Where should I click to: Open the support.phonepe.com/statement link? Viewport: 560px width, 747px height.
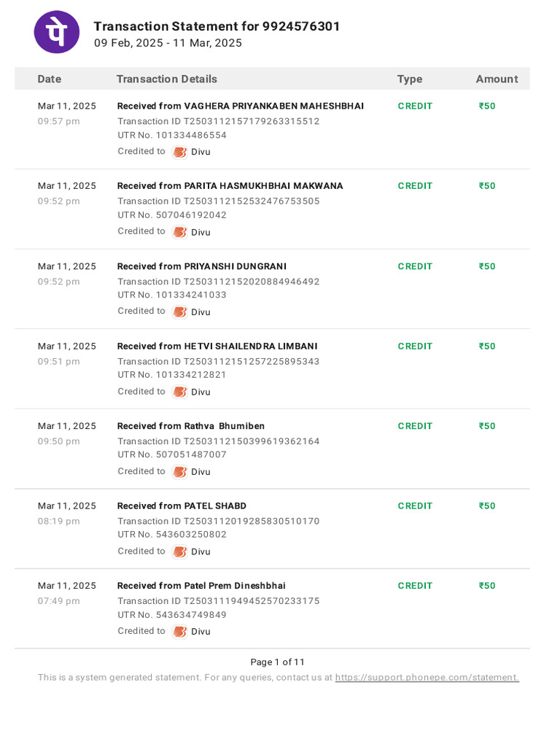pos(427,678)
